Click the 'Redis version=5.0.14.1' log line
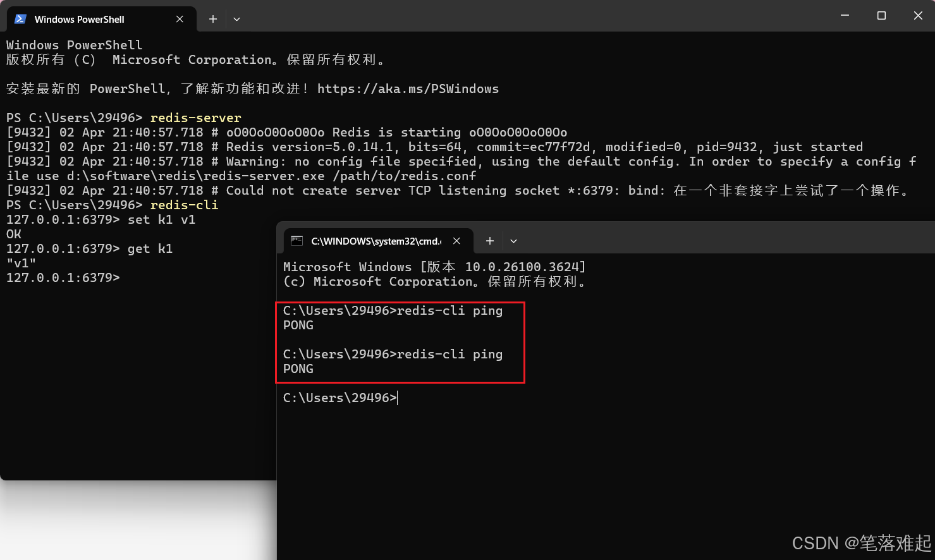This screenshot has width=935, height=560. (x=434, y=147)
